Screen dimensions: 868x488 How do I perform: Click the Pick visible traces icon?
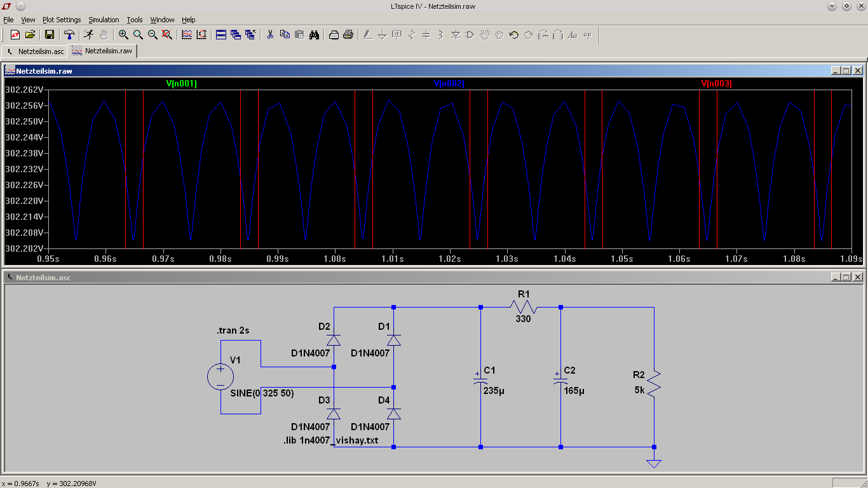click(x=187, y=35)
